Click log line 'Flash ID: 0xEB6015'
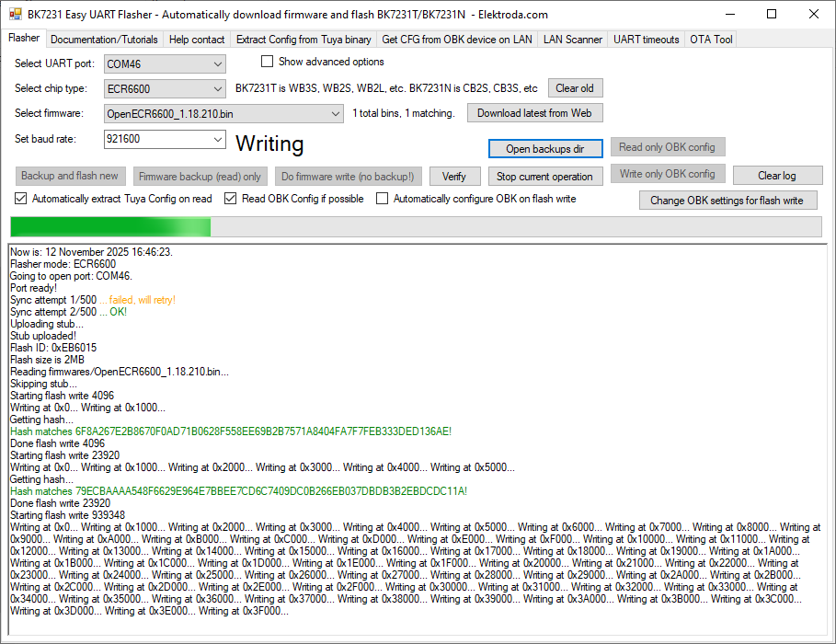Viewport: 836px width, 644px height. pos(53,348)
